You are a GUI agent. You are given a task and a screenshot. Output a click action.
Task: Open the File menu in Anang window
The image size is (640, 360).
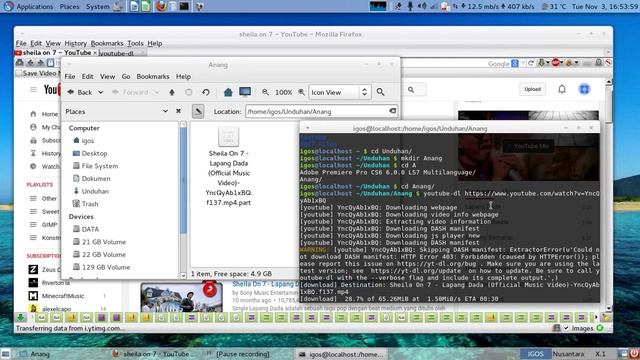[x=70, y=76]
